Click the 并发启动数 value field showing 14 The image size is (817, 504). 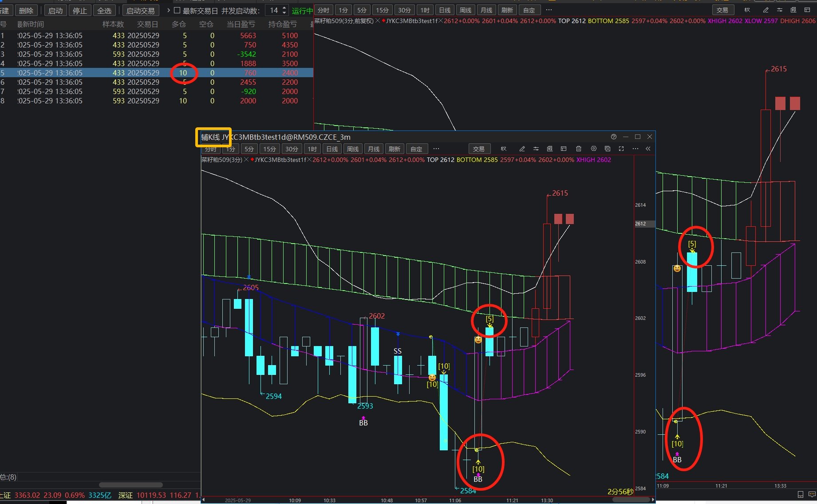pos(274,10)
